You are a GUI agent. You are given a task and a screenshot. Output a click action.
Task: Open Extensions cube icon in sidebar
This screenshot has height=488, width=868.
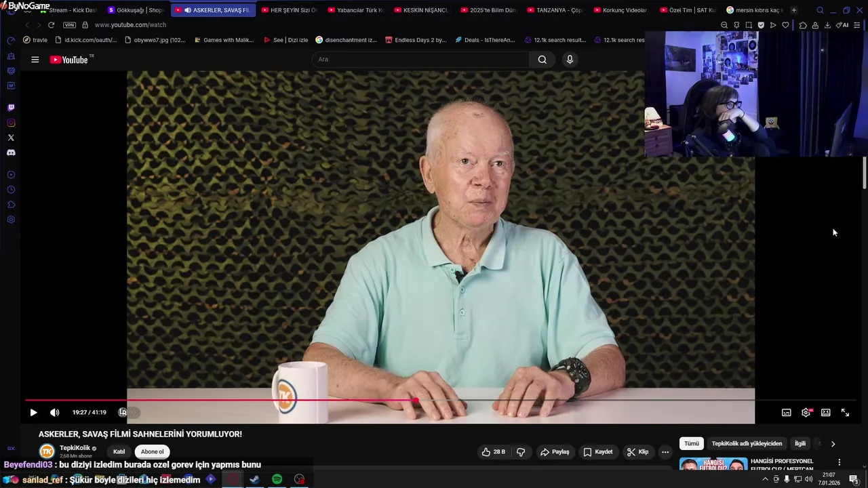[x=11, y=205]
